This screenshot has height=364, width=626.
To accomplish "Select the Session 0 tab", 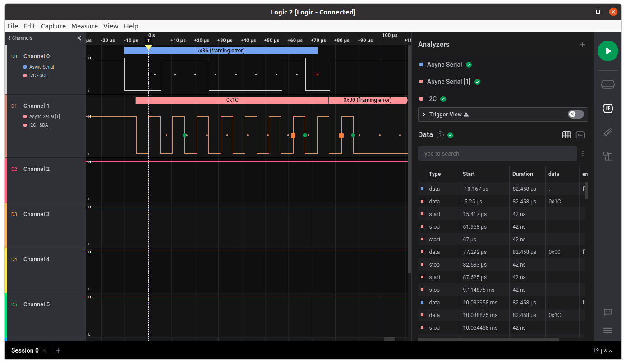I will coord(25,350).
